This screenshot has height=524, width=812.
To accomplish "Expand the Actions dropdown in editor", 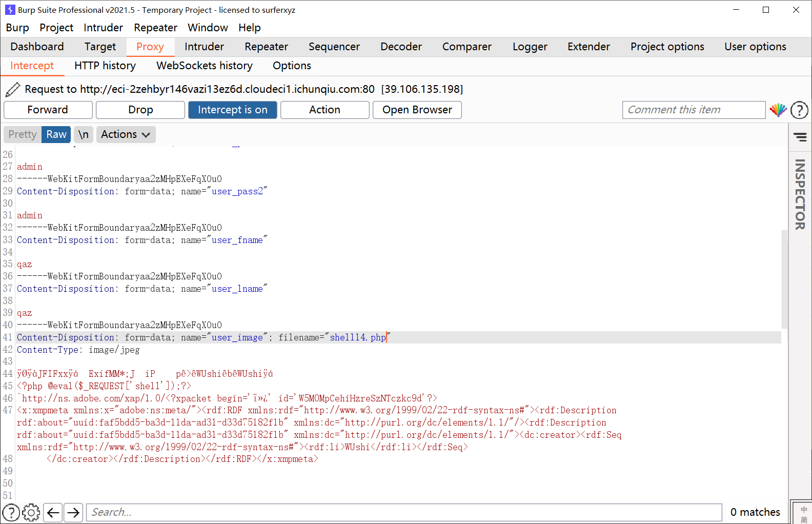I will (126, 134).
